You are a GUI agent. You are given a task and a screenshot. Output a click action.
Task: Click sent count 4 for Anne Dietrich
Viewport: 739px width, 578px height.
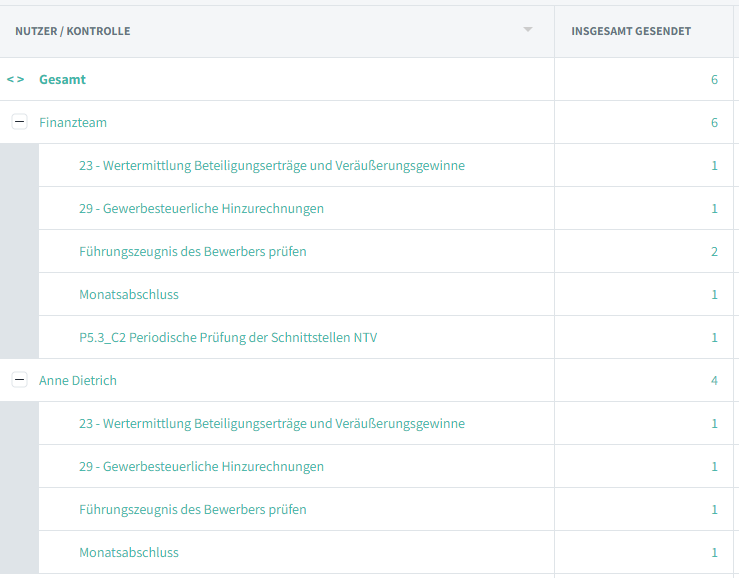[x=714, y=380]
